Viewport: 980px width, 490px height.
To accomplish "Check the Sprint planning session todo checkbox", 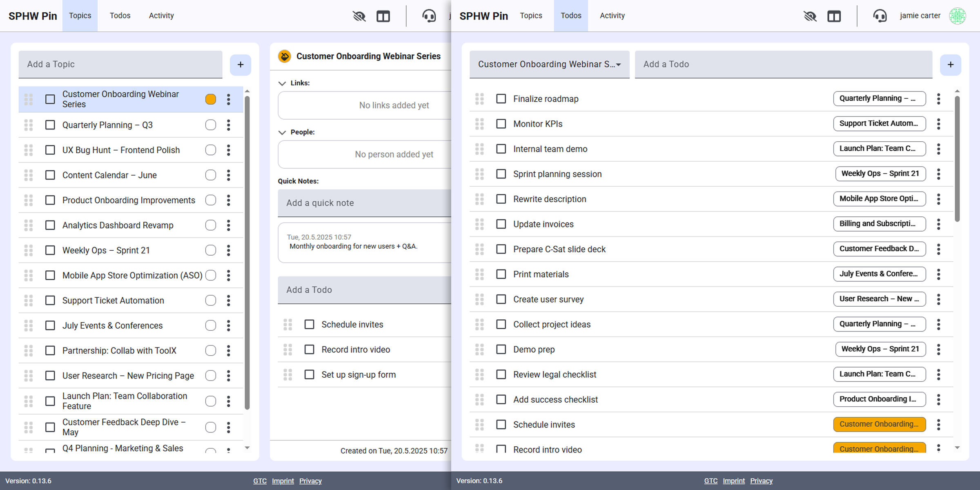I will pyautogui.click(x=501, y=174).
